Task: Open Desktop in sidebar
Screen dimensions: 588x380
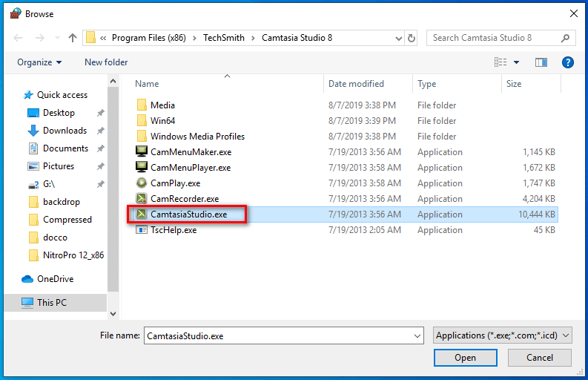Action: (x=59, y=113)
